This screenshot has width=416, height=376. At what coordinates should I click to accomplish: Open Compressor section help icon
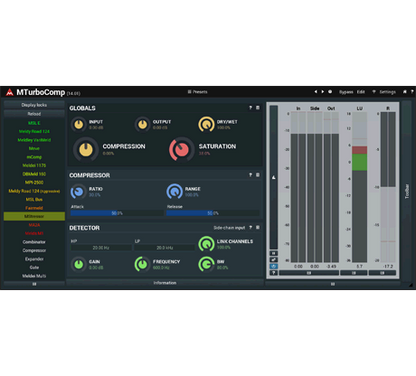point(250,175)
